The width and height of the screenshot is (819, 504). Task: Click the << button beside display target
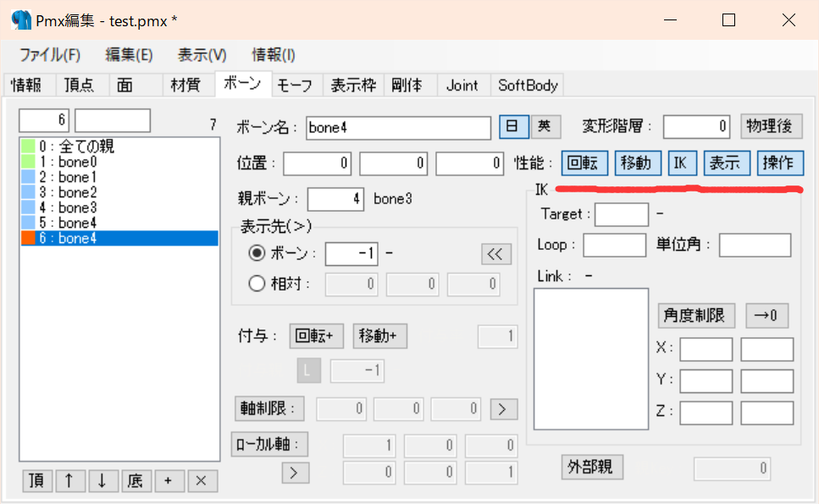tap(495, 254)
